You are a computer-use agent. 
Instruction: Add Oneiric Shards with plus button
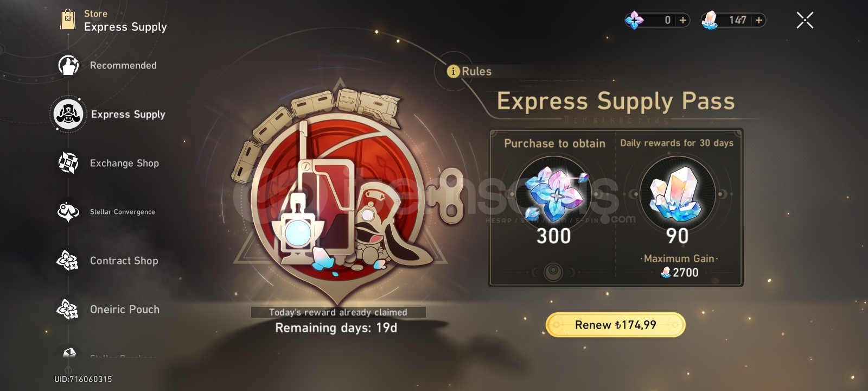tap(683, 20)
